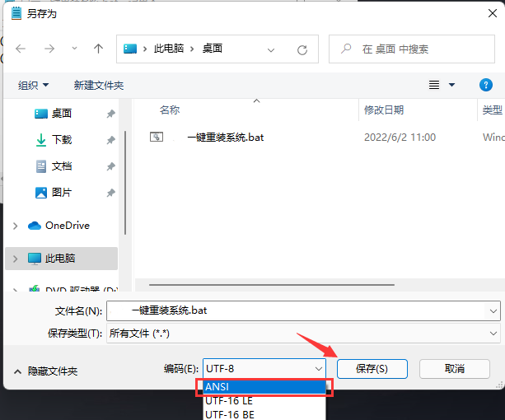
Task: Close the 另存为 dialog
Action: pos(493,13)
